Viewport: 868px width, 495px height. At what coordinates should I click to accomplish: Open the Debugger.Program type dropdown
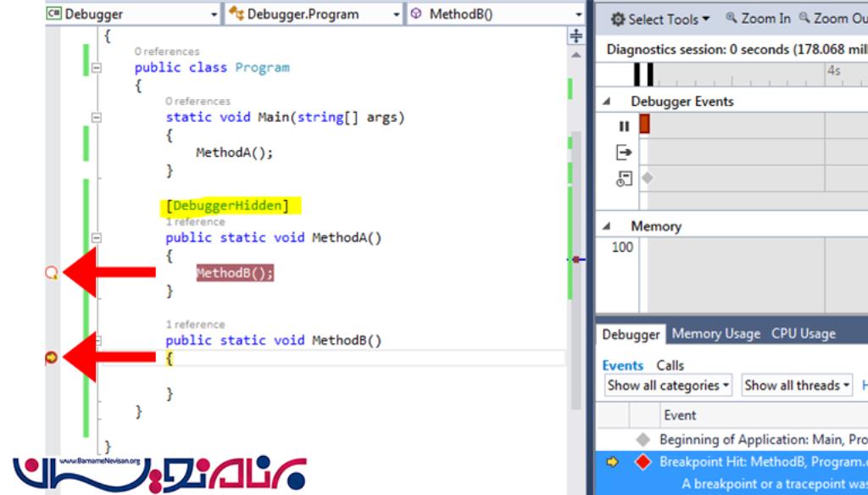coord(314,14)
